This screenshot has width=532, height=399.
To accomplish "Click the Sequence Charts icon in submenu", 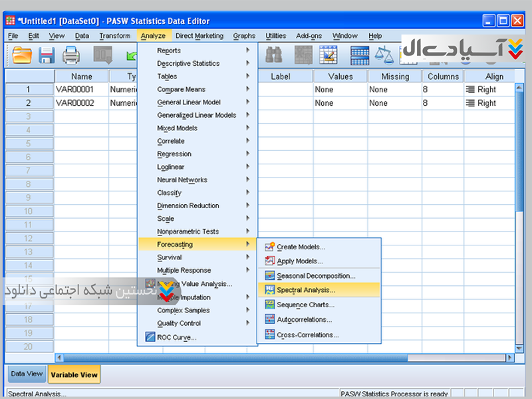I will [269, 305].
